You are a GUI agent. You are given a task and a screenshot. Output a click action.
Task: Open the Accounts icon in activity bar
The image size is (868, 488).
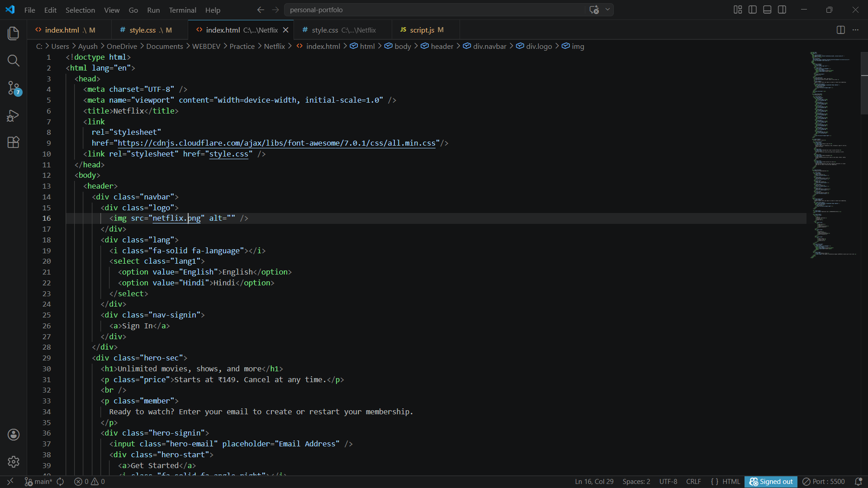click(x=13, y=435)
